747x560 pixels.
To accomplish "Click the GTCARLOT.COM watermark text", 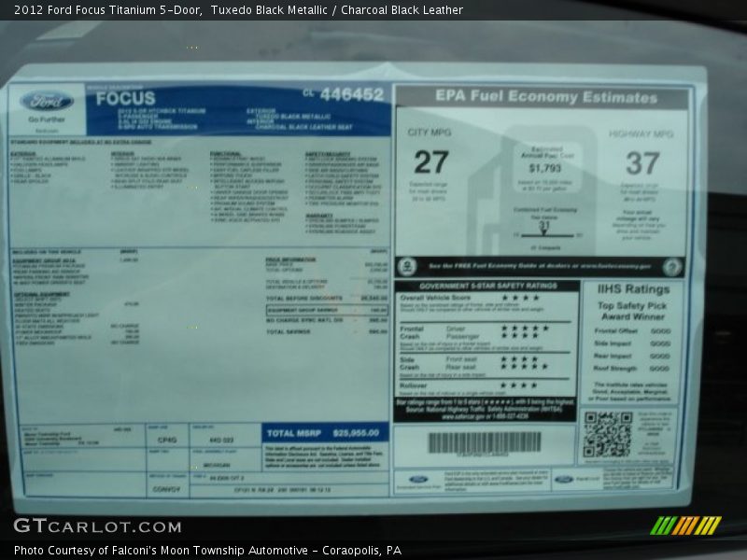I will 98,526.
